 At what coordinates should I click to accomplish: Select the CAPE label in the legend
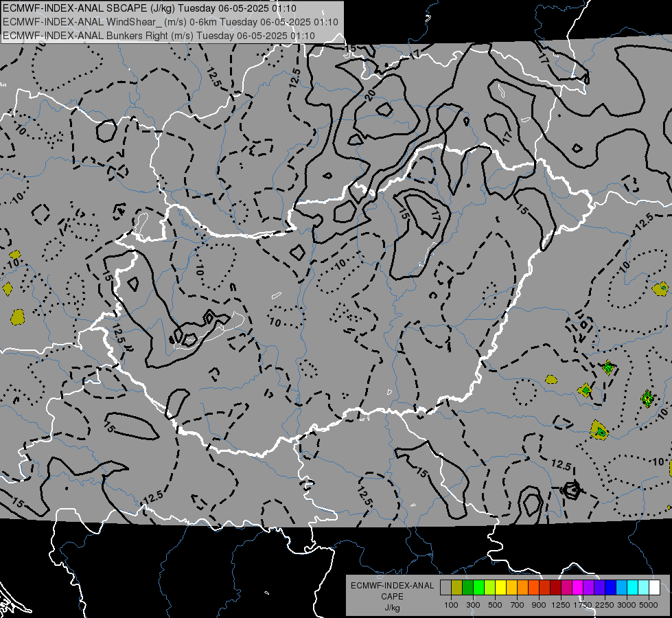392,596
